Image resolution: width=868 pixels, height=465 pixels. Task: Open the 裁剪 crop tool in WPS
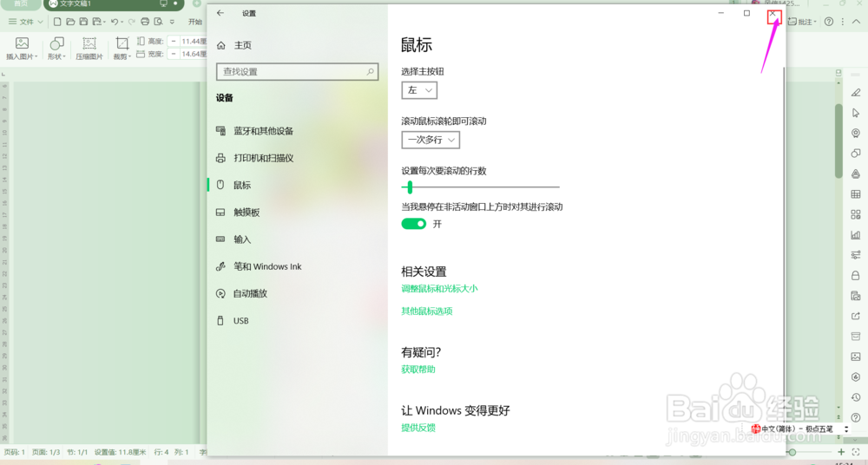coord(122,49)
